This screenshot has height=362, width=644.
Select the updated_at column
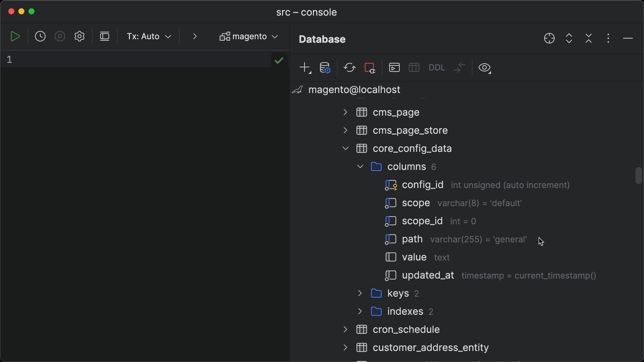428,275
